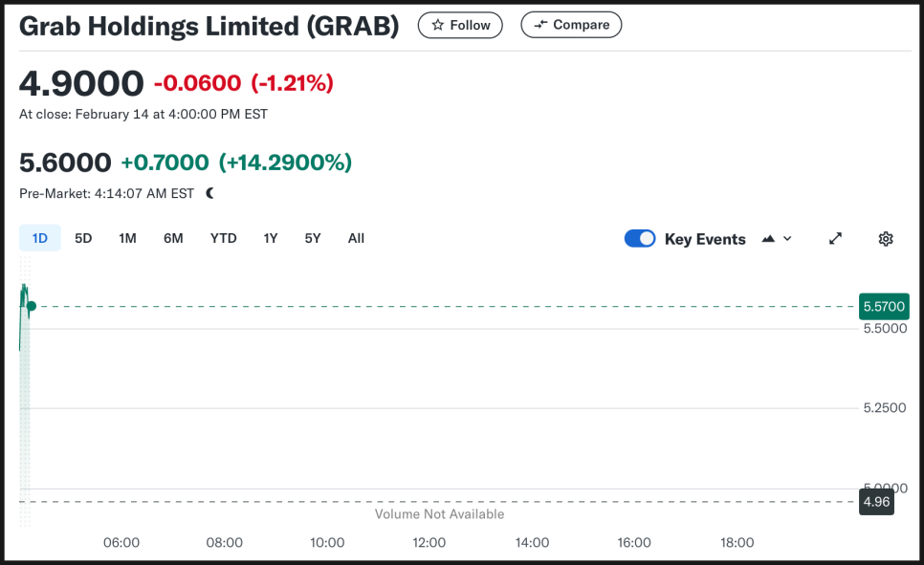924x565 pixels.
Task: View the 1Y chart range
Action: coord(271,238)
